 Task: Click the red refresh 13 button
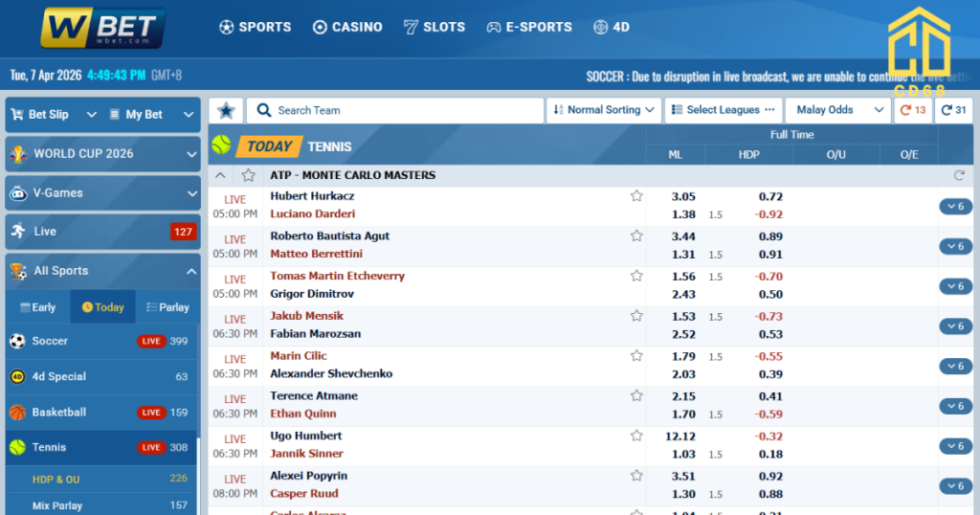(914, 110)
